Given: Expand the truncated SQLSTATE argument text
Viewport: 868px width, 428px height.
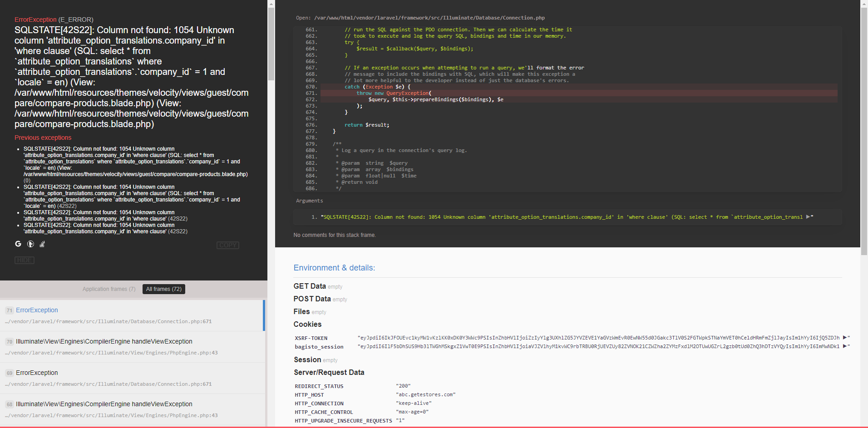Looking at the screenshot, I should point(808,217).
